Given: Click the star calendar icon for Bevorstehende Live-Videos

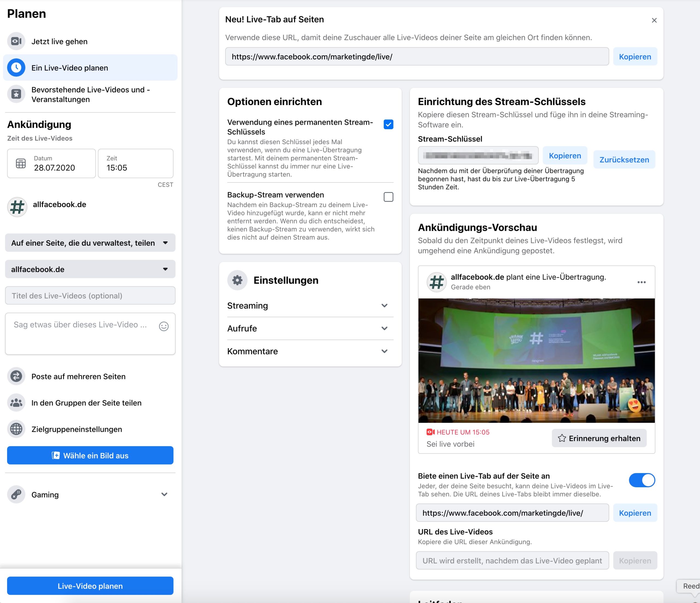Looking at the screenshot, I should [x=16, y=94].
